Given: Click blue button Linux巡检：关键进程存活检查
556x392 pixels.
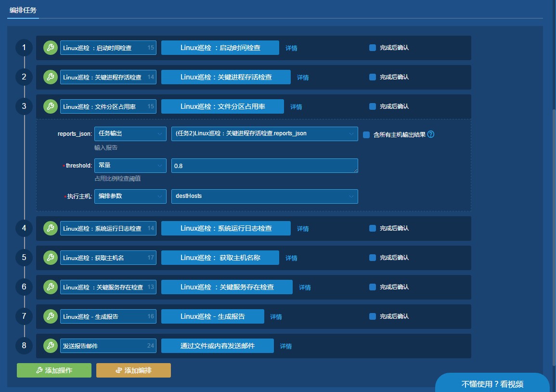Looking at the screenshot, I should tap(226, 77).
